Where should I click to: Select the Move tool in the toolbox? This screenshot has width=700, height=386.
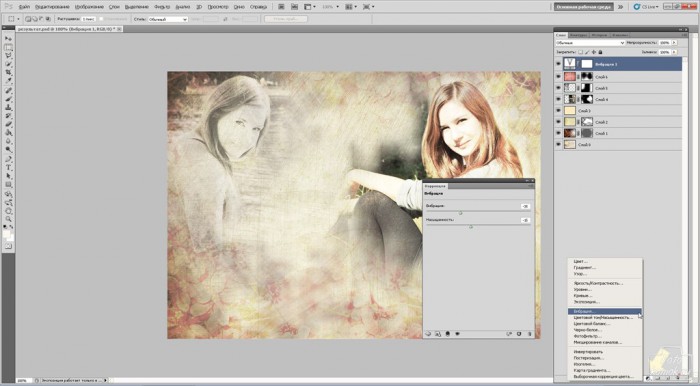(x=8, y=39)
